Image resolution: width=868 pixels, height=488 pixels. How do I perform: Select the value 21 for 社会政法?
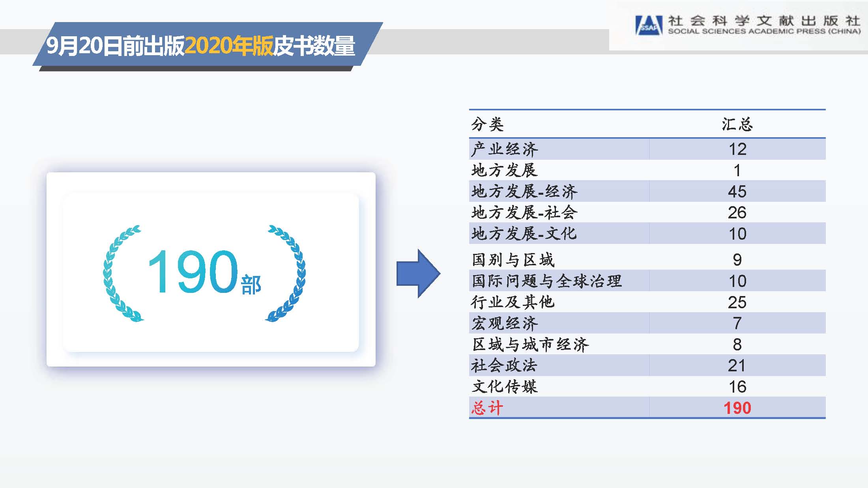737,366
